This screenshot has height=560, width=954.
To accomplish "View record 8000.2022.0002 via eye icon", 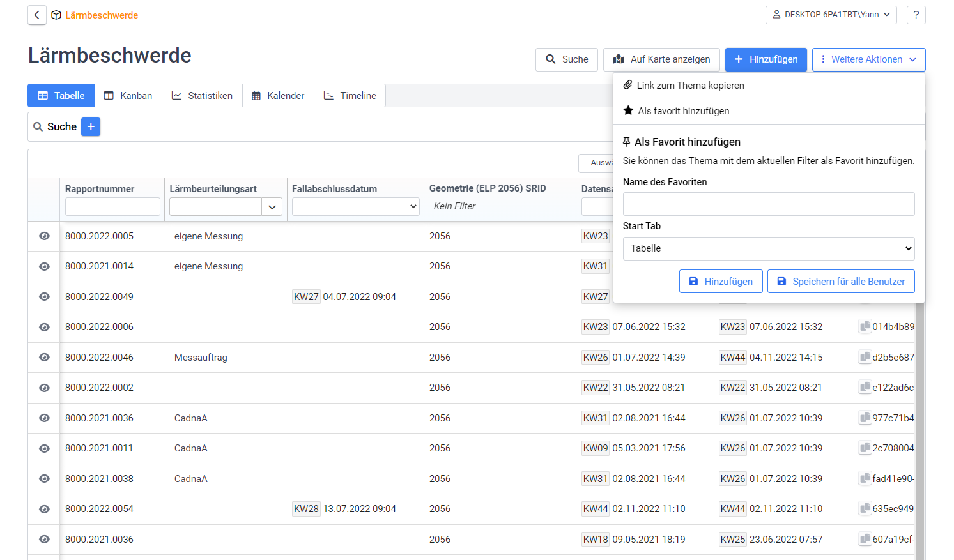I will click(44, 388).
